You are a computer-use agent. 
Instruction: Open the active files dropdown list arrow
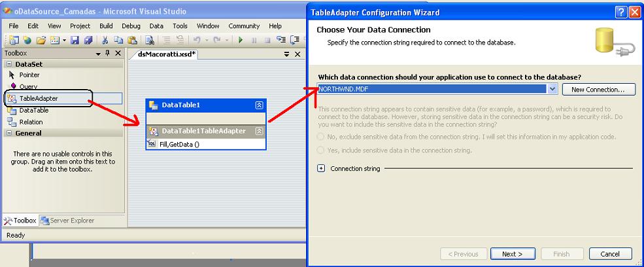coord(287,54)
